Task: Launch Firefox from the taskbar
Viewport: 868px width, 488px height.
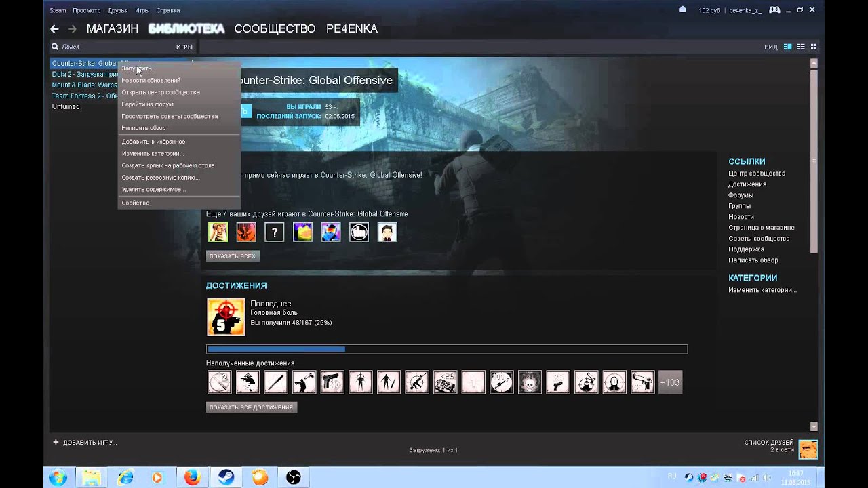Action: [x=192, y=477]
